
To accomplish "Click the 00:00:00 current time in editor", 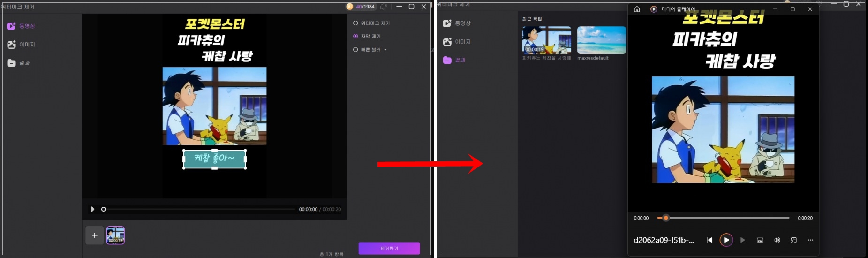I will (x=308, y=210).
